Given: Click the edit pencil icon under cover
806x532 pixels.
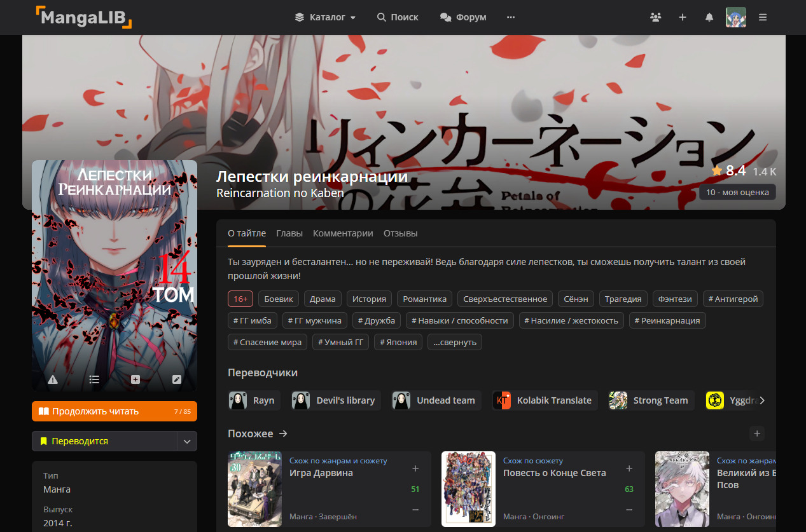Looking at the screenshot, I should pyautogui.click(x=177, y=379).
